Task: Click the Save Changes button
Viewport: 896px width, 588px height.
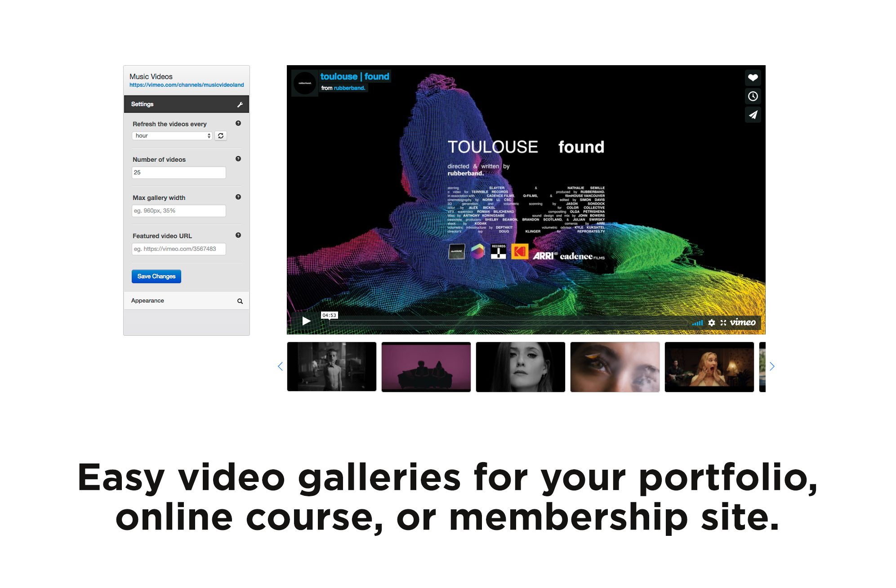Action: click(156, 276)
